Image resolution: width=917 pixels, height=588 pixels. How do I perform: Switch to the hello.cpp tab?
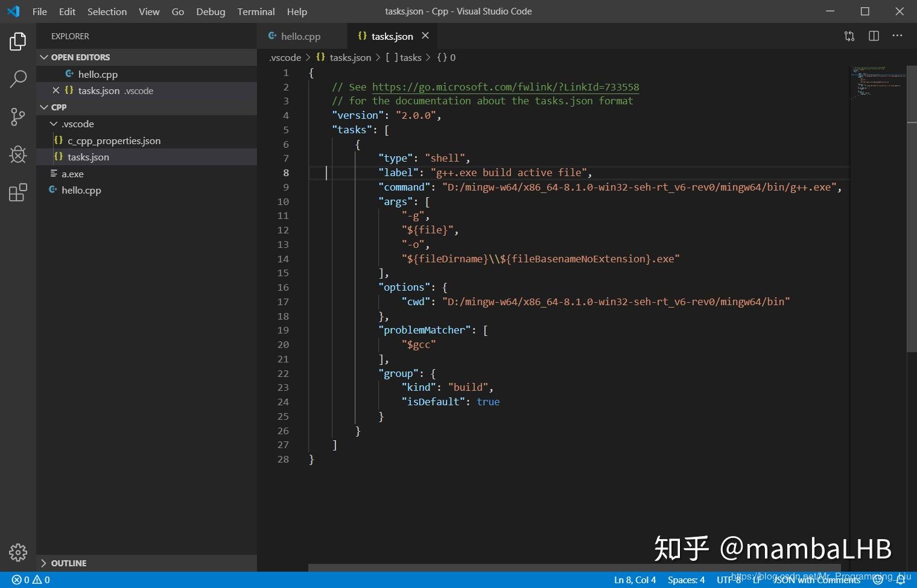pyautogui.click(x=300, y=36)
